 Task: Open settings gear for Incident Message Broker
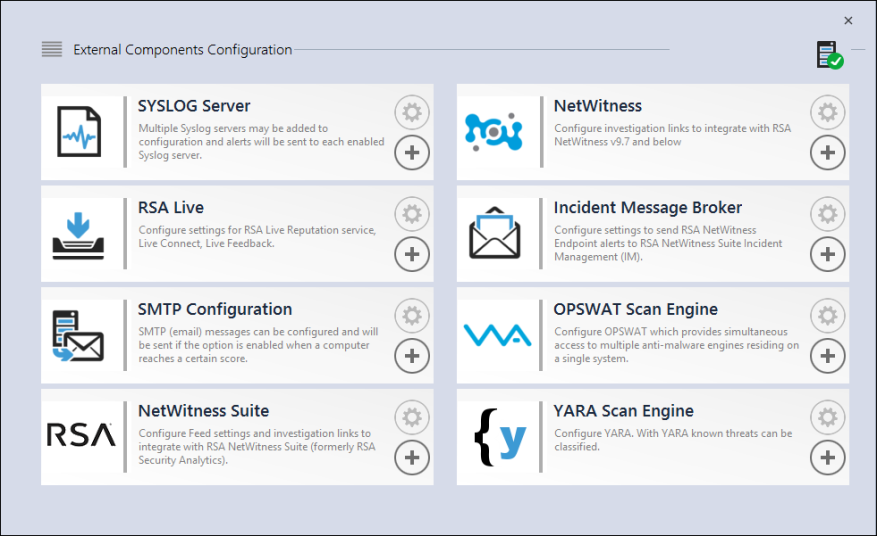click(x=828, y=214)
